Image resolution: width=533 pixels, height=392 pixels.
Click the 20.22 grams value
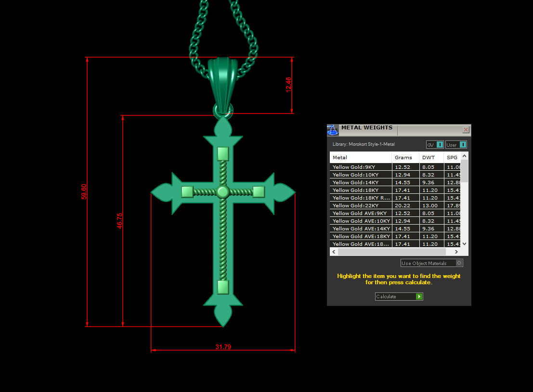click(403, 205)
